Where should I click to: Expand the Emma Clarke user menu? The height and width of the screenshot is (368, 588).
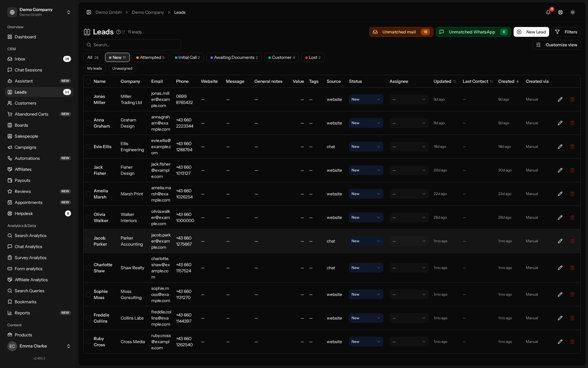point(39,346)
